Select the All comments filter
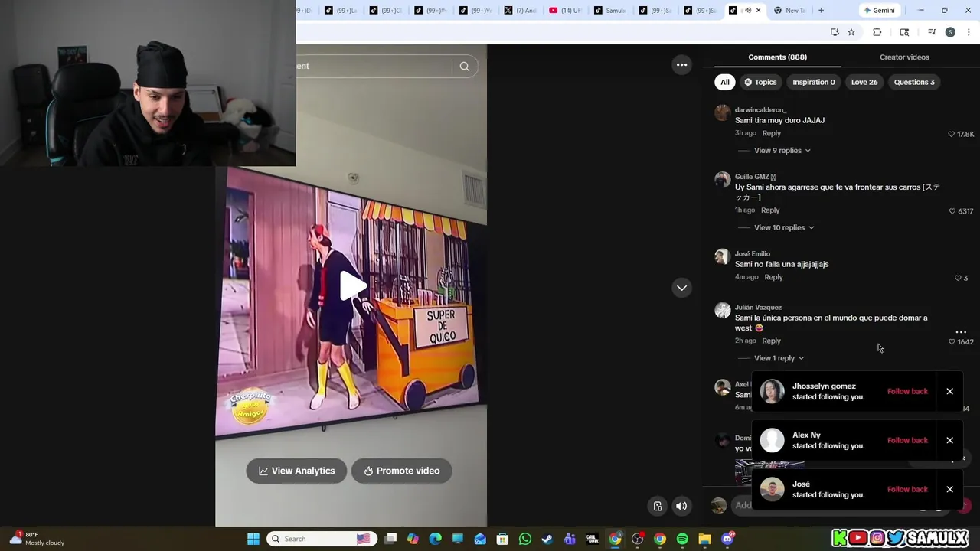Image resolution: width=980 pixels, height=551 pixels. click(x=724, y=82)
